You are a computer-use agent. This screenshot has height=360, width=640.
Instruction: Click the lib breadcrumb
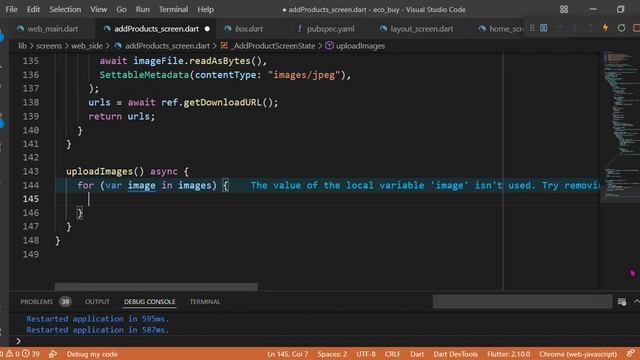(x=22, y=46)
